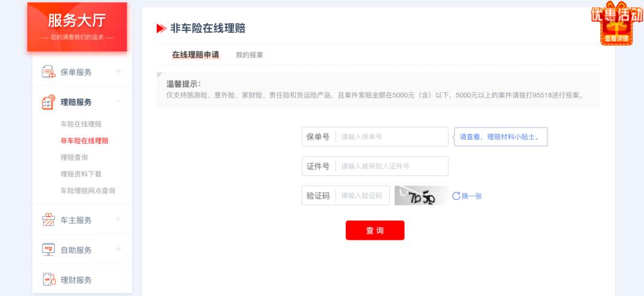Click the 温馨提示 heading text

click(184, 84)
